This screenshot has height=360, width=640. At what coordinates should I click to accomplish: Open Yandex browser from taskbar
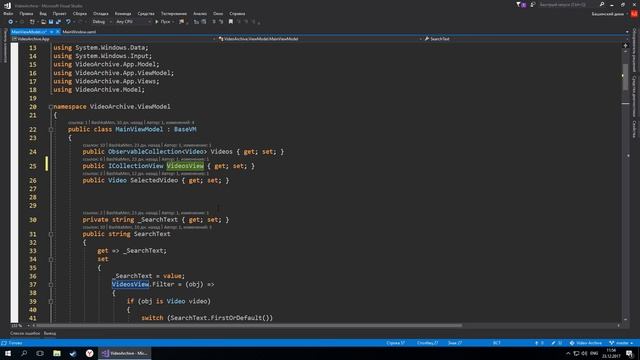[x=89, y=353]
